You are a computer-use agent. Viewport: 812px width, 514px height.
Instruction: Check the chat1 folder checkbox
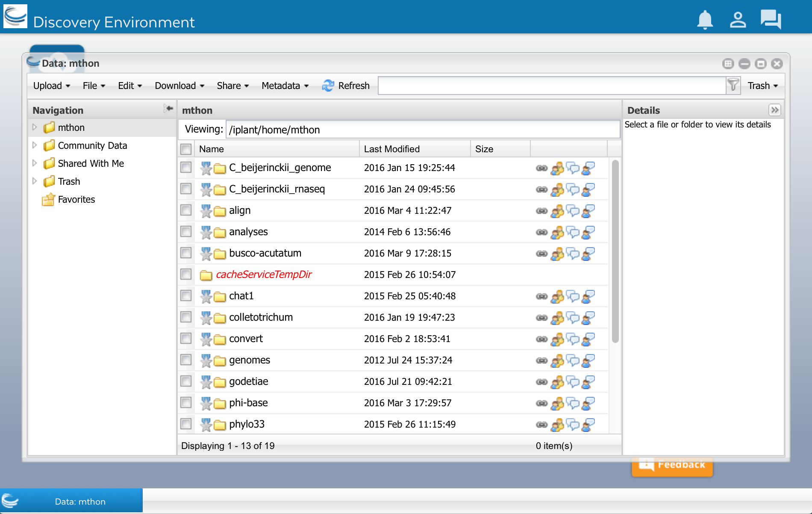click(186, 295)
